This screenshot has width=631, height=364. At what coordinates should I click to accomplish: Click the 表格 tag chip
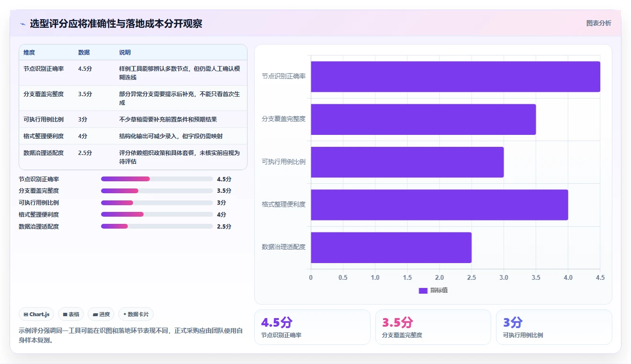click(71, 314)
